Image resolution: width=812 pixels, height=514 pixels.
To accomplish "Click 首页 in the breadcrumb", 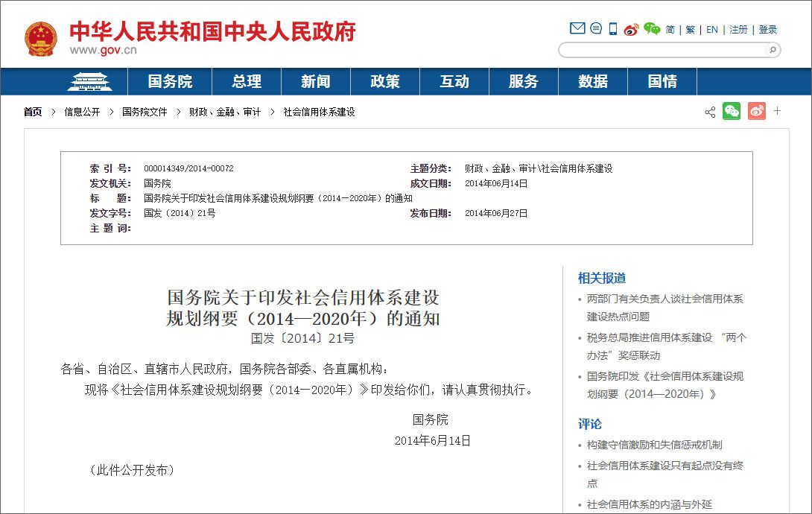I will (33, 112).
